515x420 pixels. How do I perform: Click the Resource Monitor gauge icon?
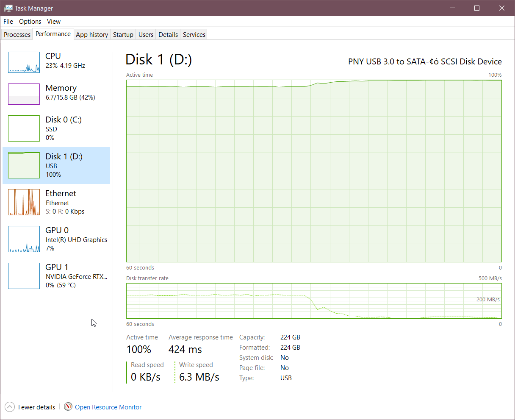point(68,407)
